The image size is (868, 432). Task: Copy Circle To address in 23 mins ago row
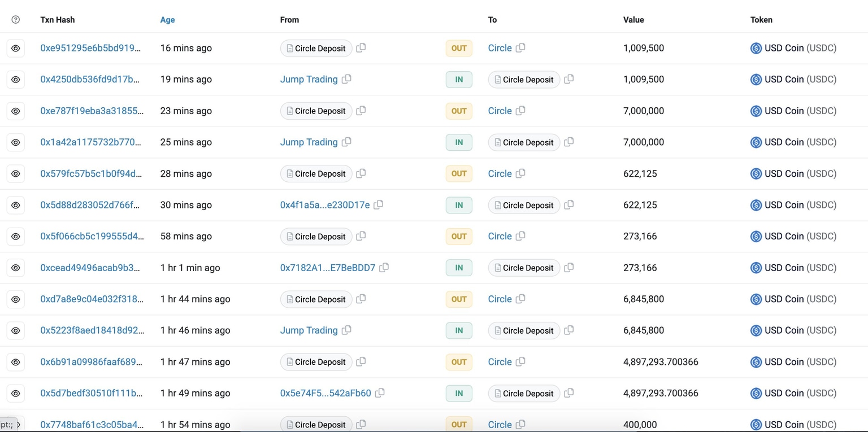[x=520, y=111]
